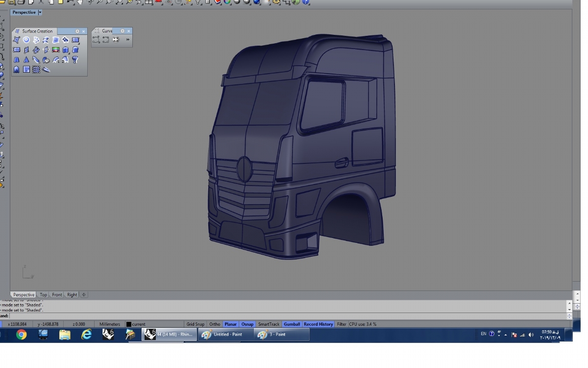Select Surface from point grid tool
The height and width of the screenshot is (368, 588).
click(x=36, y=70)
